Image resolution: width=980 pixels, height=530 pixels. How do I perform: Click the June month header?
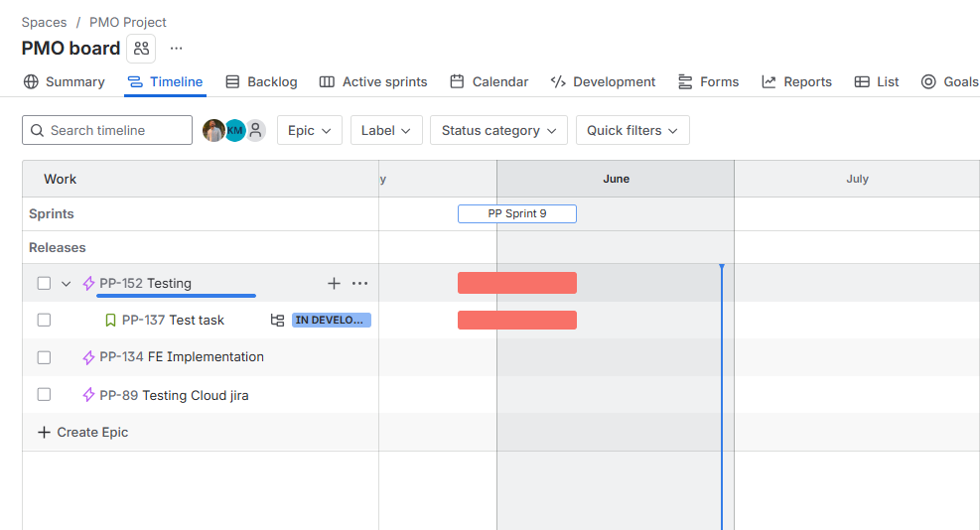pos(616,179)
